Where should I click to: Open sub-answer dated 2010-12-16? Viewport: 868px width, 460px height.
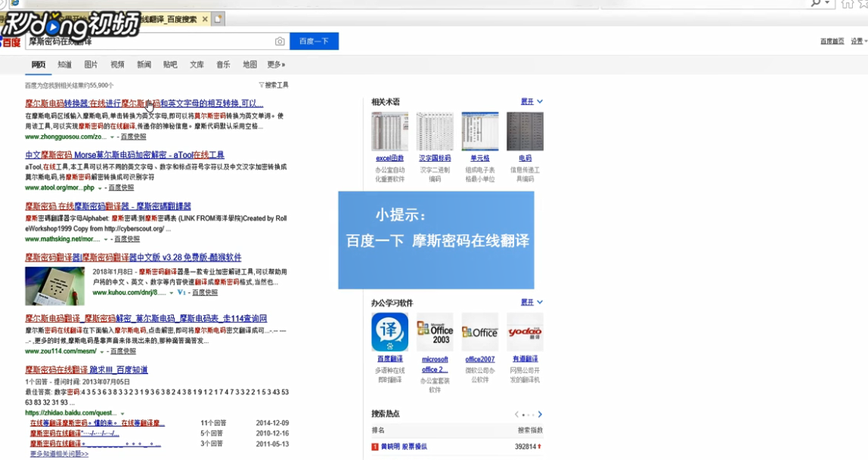point(75,434)
